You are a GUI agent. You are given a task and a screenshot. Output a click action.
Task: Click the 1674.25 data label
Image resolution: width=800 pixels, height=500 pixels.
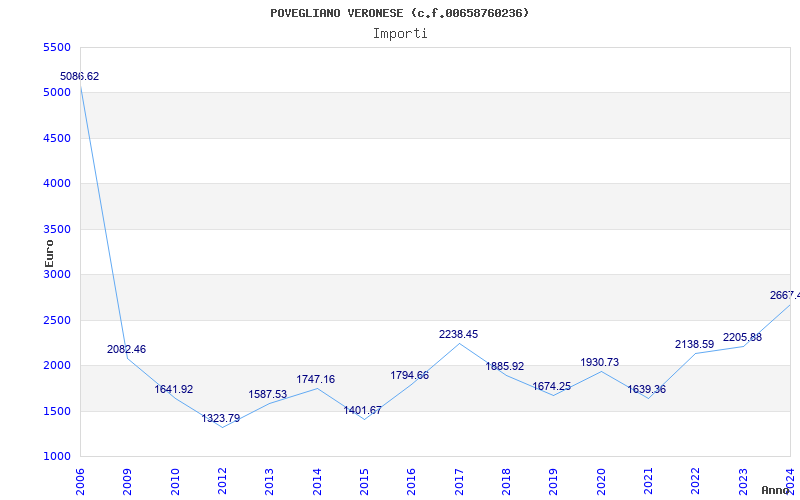(x=552, y=386)
